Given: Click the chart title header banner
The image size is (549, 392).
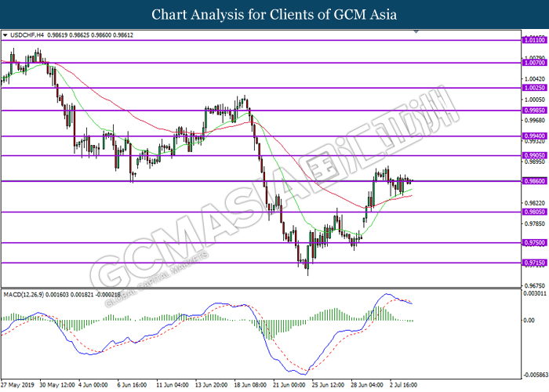Looking at the screenshot, I should point(274,14).
